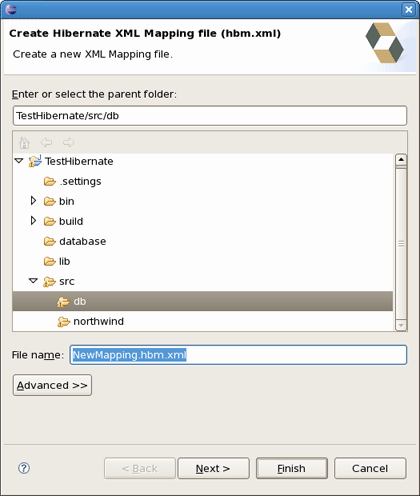The image size is (420, 496).
Task: Click the database folder icon
Action: pyautogui.click(x=50, y=241)
